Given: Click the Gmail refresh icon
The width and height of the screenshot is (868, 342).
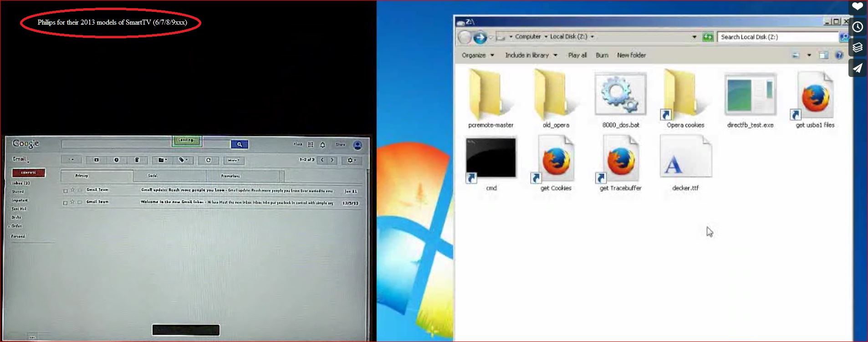Looking at the screenshot, I should point(208,160).
